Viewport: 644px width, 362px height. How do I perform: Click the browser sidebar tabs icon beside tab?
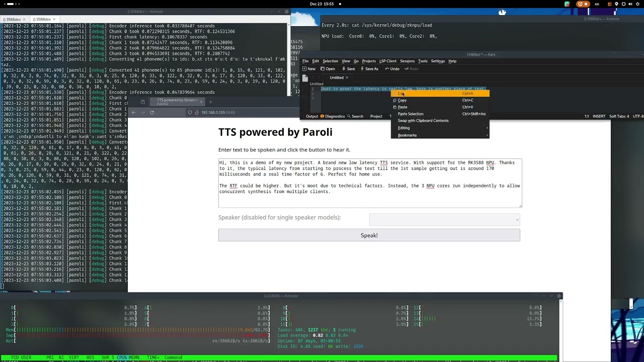click(142, 102)
